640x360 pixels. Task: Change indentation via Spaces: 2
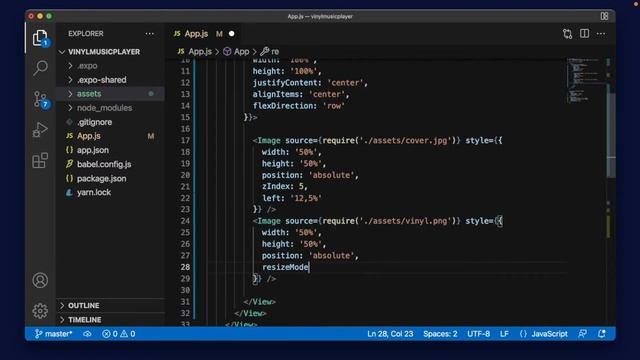tap(440, 334)
